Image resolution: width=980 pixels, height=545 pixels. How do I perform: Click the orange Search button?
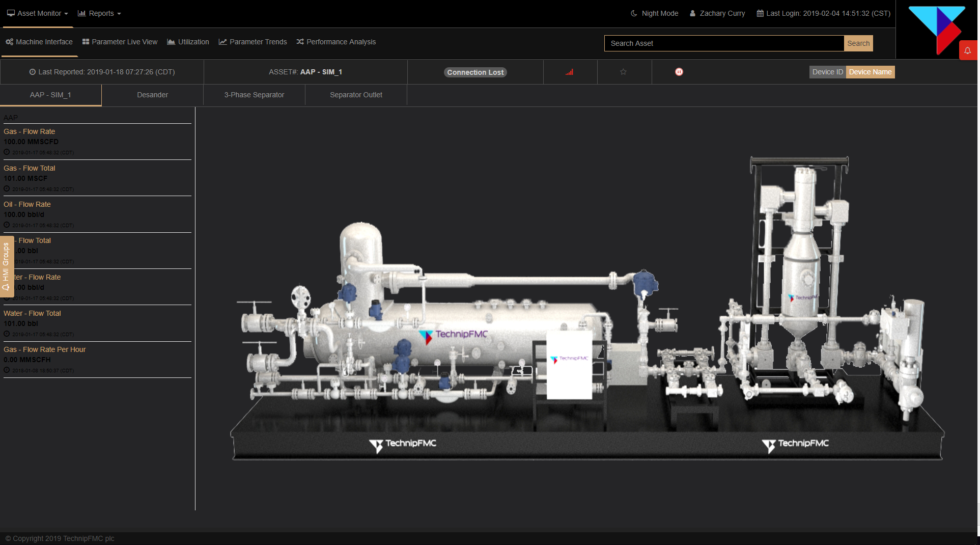pos(858,43)
